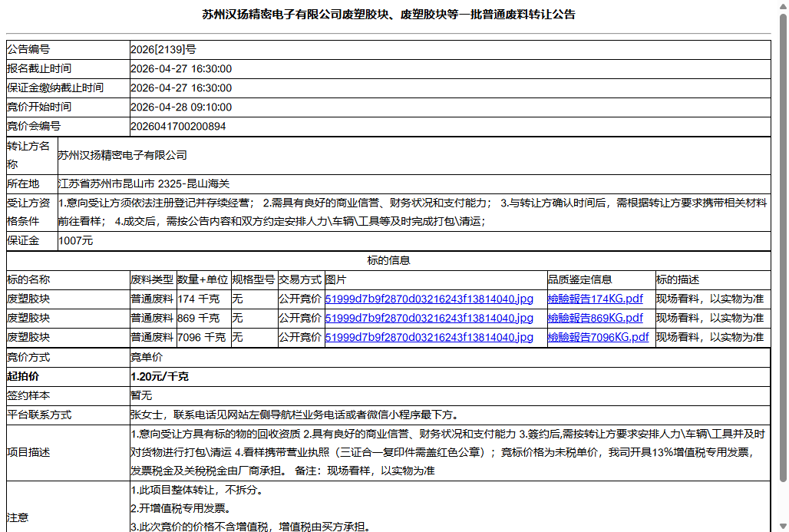Click the 转让方名称 label
Image resolution: width=789 pixels, height=532 pixels.
[x=28, y=155]
